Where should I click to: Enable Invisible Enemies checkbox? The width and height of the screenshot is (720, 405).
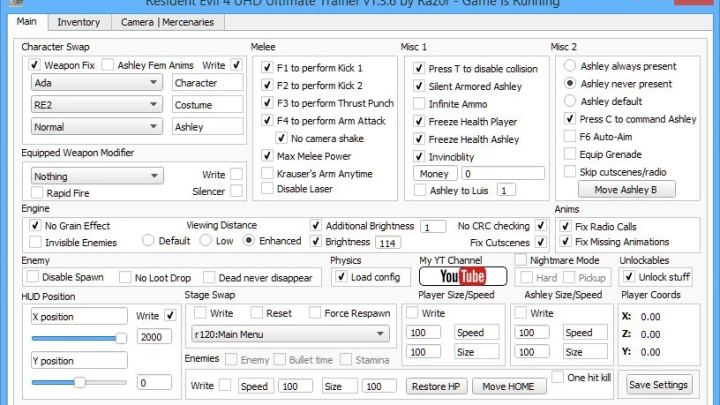pyautogui.click(x=35, y=242)
